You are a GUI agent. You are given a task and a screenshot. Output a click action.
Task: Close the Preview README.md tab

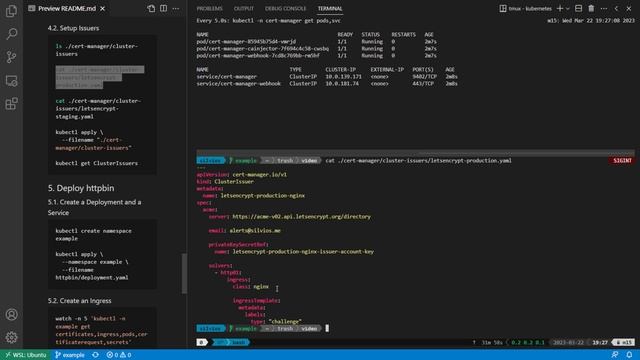[102, 8]
